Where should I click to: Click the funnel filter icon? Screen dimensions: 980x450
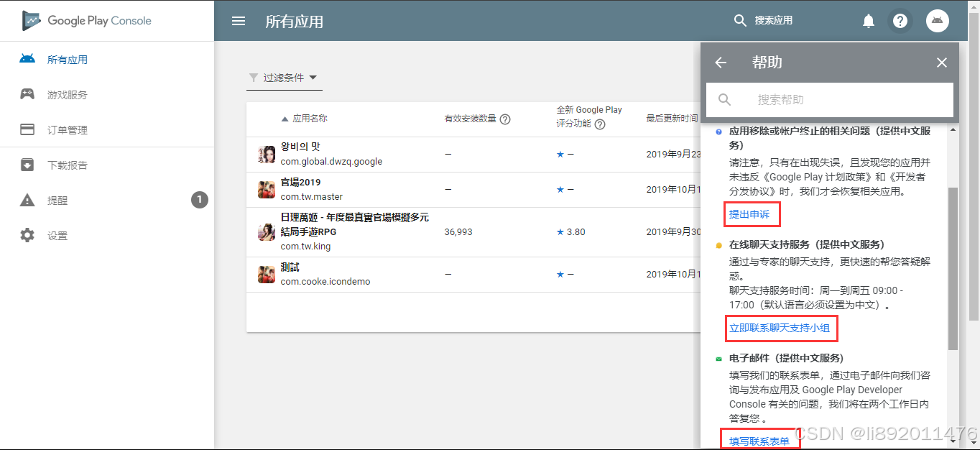pyautogui.click(x=253, y=78)
